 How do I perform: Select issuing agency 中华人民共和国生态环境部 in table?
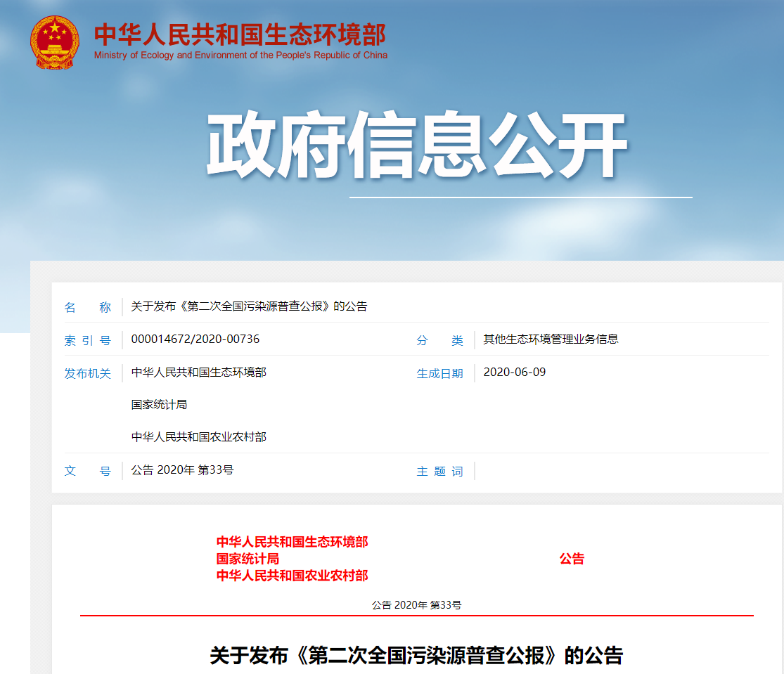click(198, 372)
